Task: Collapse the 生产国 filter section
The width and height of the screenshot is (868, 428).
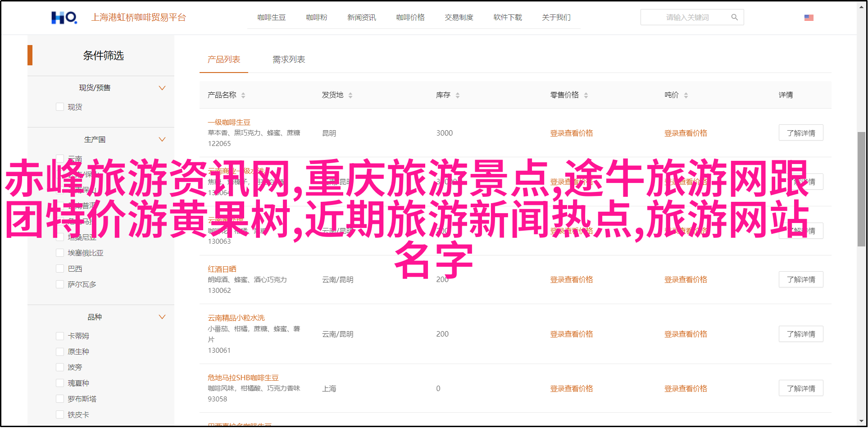Action: pyautogui.click(x=162, y=139)
